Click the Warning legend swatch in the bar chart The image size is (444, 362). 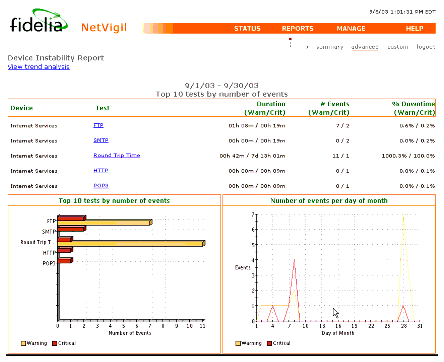coord(23,343)
